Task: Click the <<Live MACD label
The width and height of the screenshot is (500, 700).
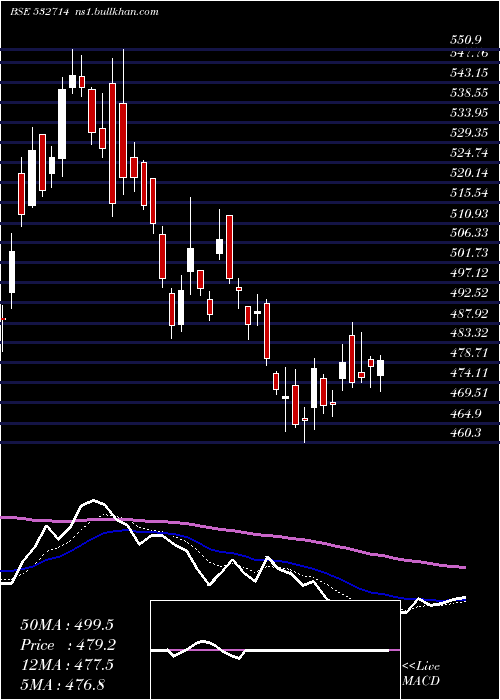Action: (421, 674)
